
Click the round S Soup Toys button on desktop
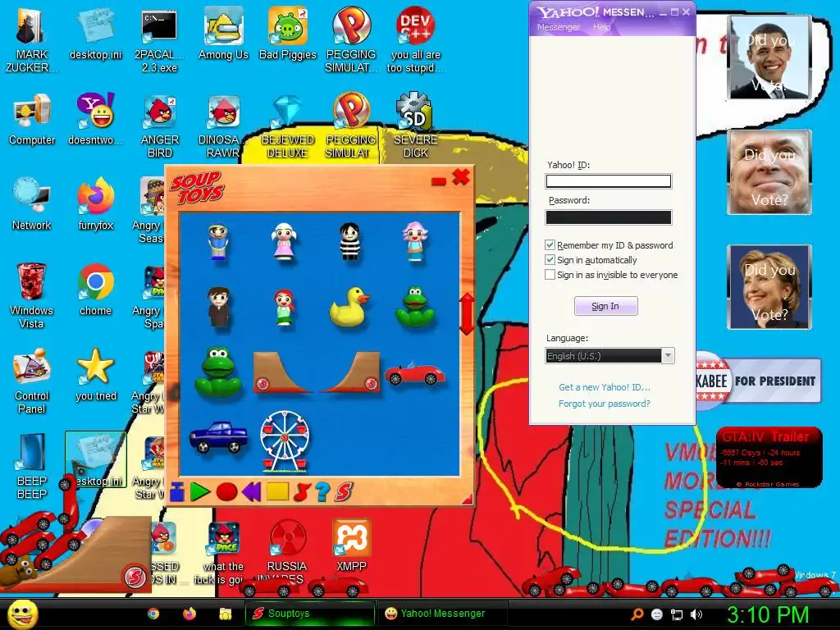pos(135,577)
